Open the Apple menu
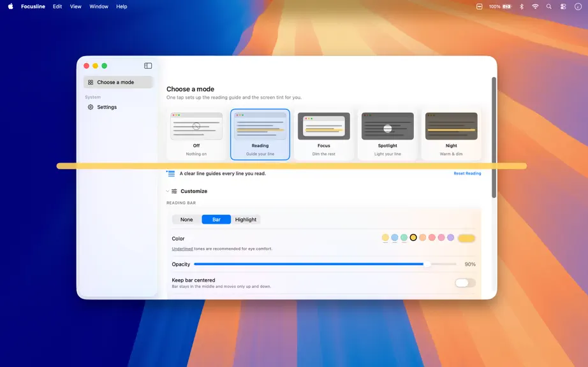This screenshot has width=588, height=367. 10,6
